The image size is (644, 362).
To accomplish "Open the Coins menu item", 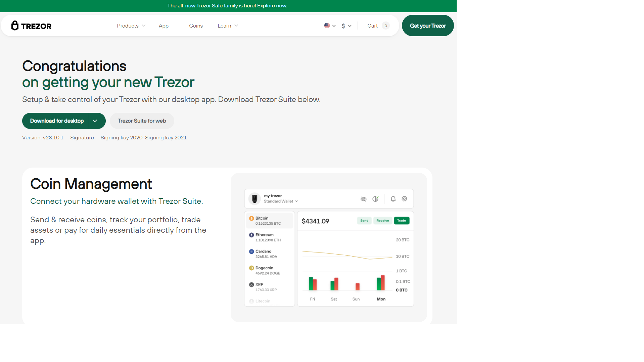I will coord(196,26).
